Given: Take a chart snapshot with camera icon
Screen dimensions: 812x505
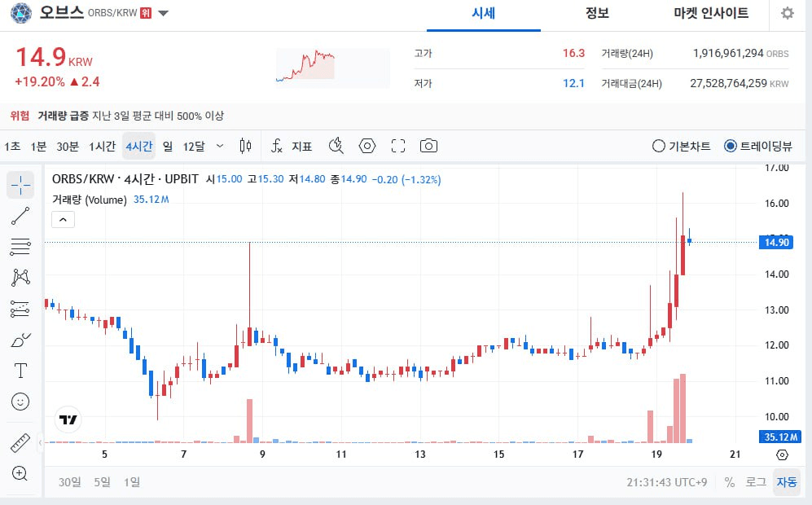Looking at the screenshot, I should tap(428, 146).
